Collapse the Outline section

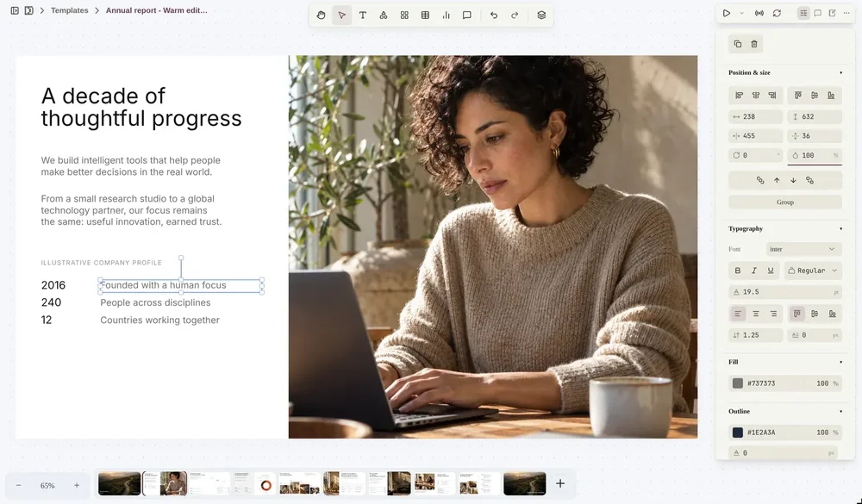click(840, 412)
